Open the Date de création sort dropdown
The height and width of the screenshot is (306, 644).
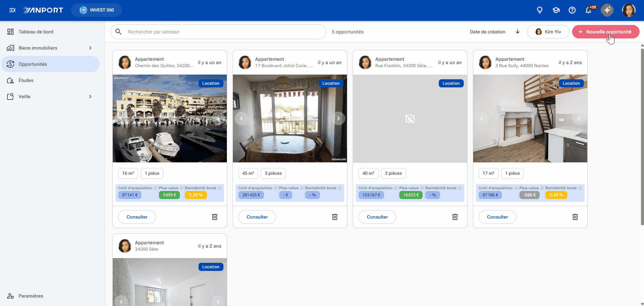click(488, 32)
